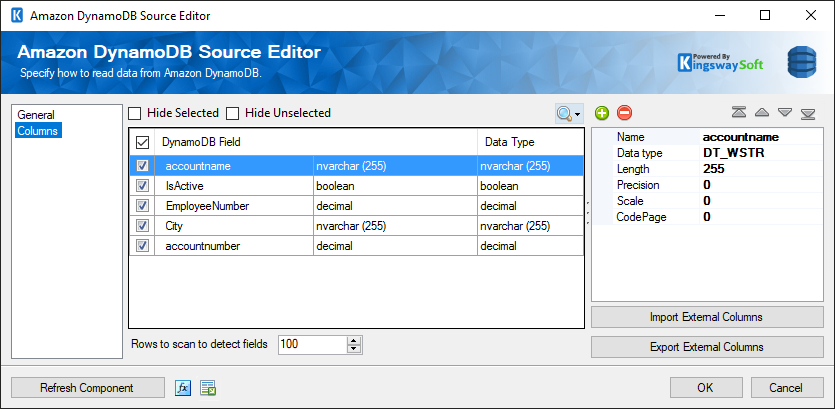Close the Source Editor window
This screenshot has height=409, width=835.
coord(811,15)
